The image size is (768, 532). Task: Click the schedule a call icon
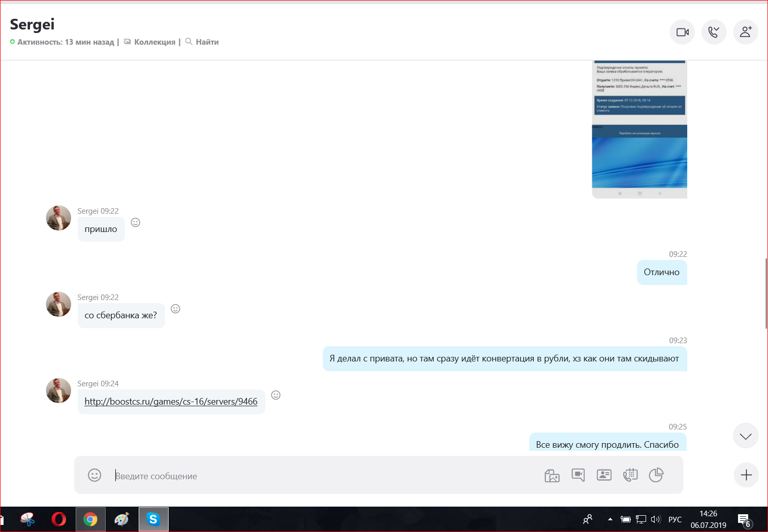(x=630, y=475)
